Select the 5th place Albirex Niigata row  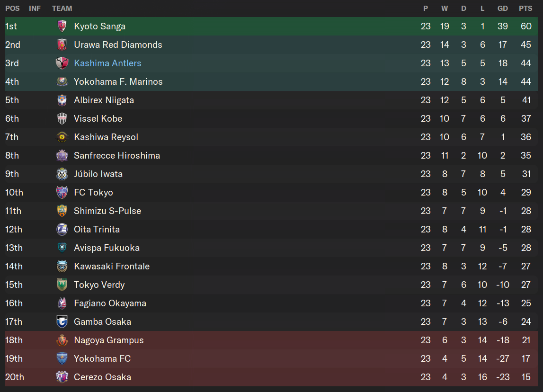(272, 100)
